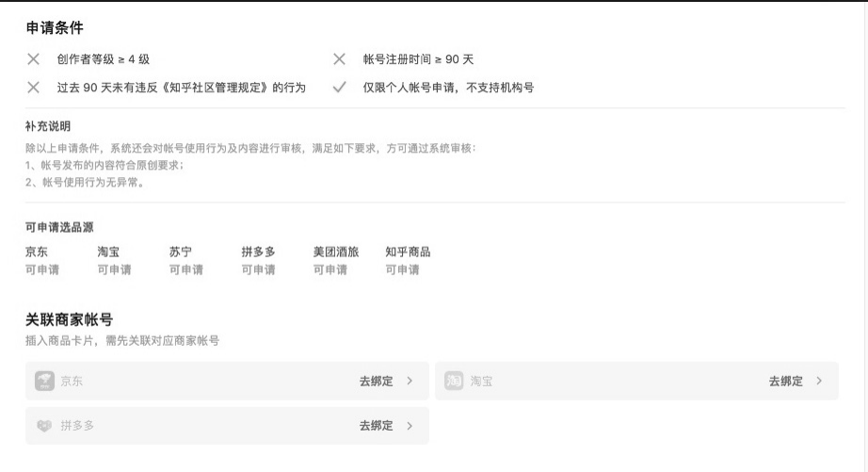868x472 pixels.
Task: Select the 苏宁 product source label
Action: tap(181, 252)
